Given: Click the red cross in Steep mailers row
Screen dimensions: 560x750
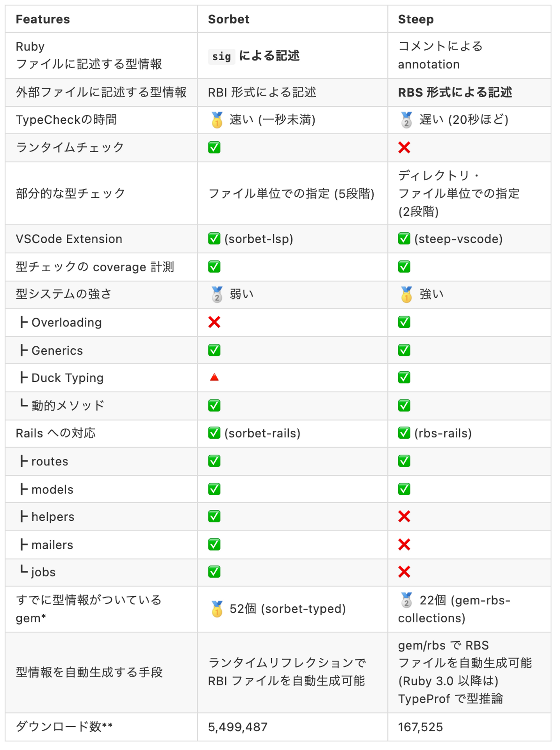Looking at the screenshot, I should (x=404, y=544).
